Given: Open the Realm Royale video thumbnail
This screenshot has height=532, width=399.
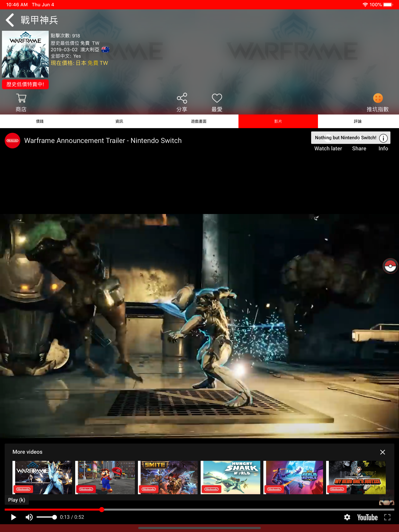Looking at the screenshot, I should click(293, 478).
